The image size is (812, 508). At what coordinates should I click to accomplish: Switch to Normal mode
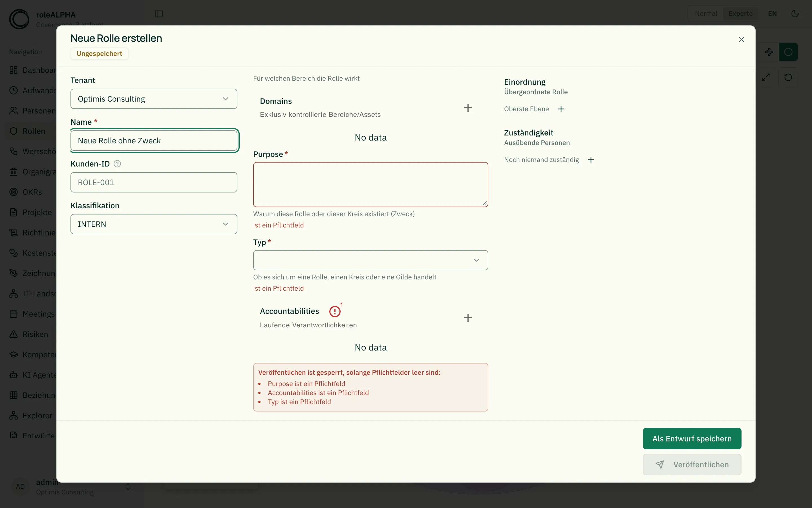706,14
